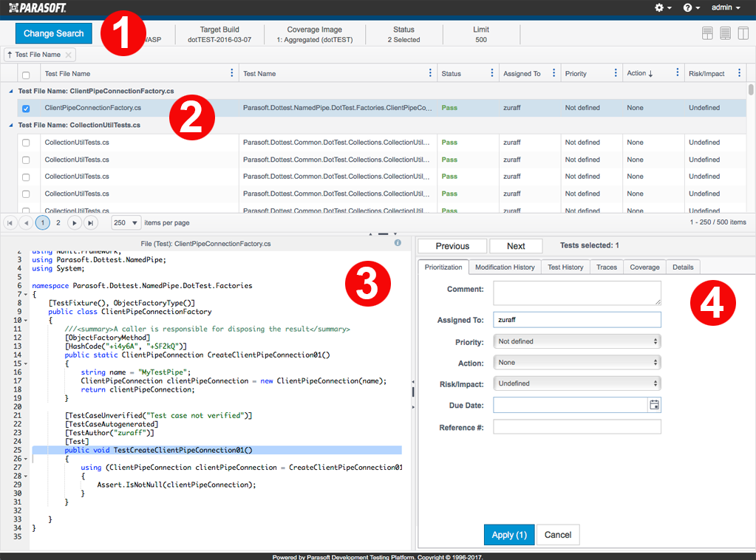756x560 pixels.
Task: Click the Change Search button
Action: pyautogui.click(x=53, y=33)
